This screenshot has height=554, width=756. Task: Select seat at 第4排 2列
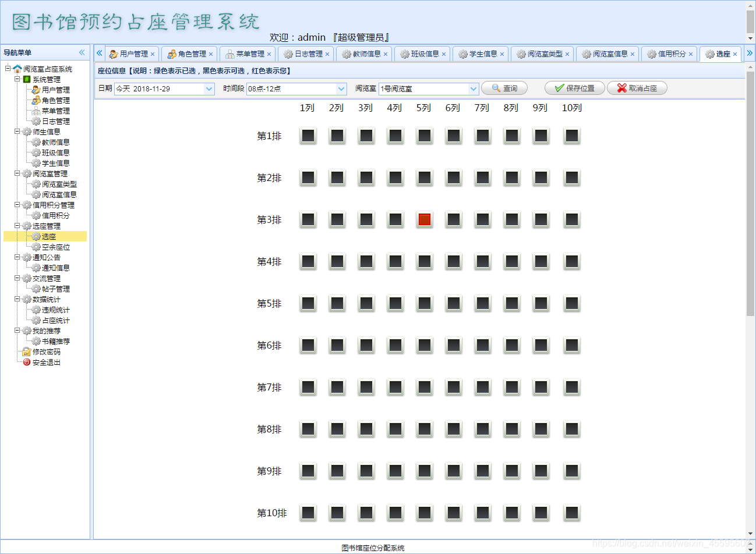click(x=337, y=262)
